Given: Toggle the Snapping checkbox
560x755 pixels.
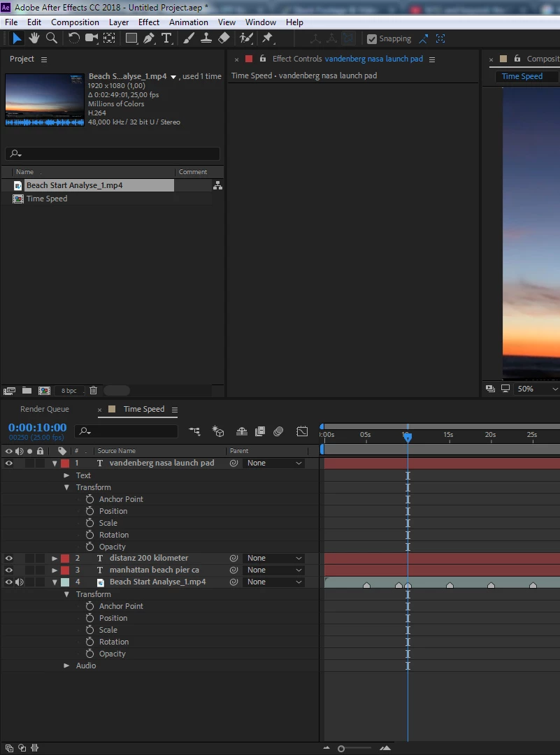Looking at the screenshot, I should point(372,39).
